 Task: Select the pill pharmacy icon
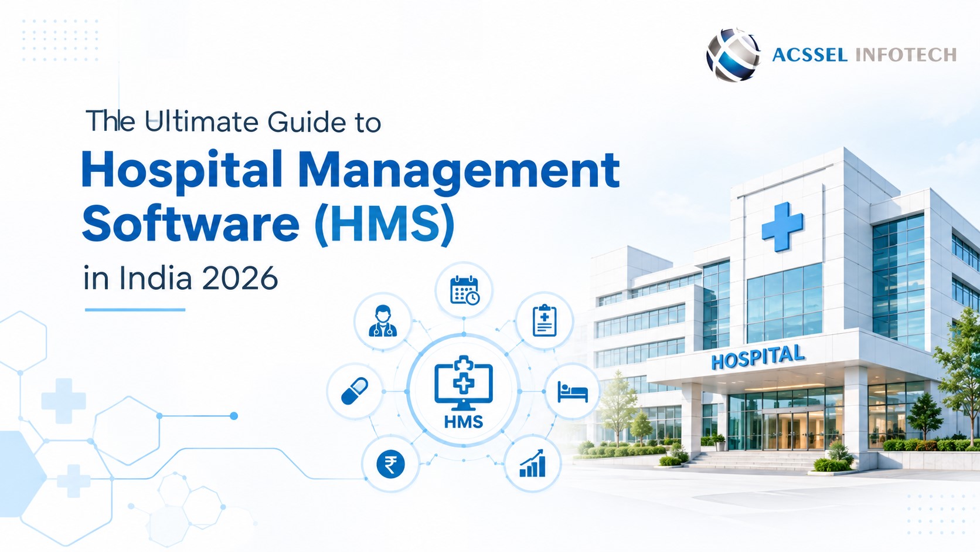coord(355,391)
